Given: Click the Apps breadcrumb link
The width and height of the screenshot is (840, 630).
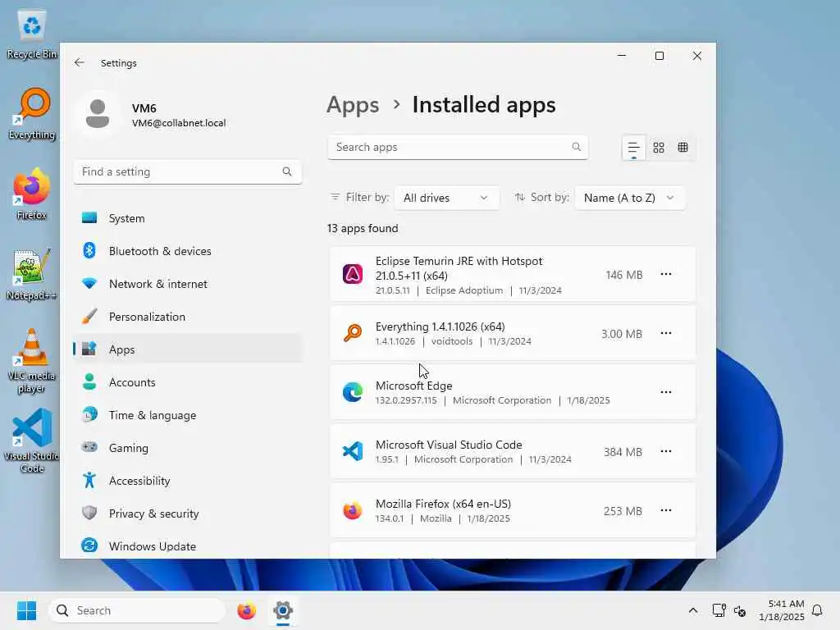Looking at the screenshot, I should [353, 105].
